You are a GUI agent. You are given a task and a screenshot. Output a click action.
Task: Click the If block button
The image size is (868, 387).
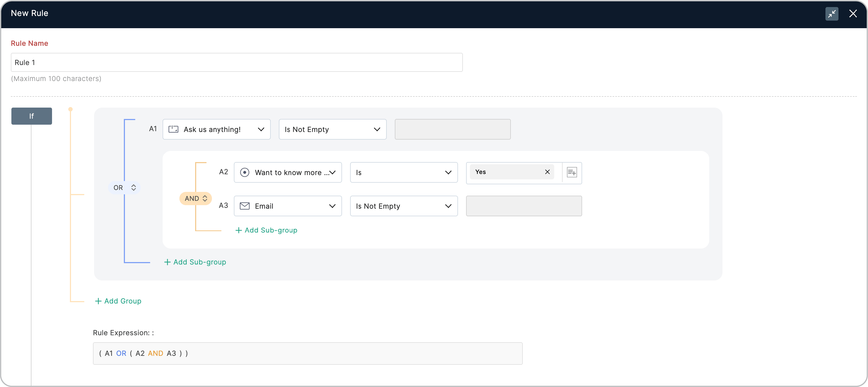click(32, 116)
